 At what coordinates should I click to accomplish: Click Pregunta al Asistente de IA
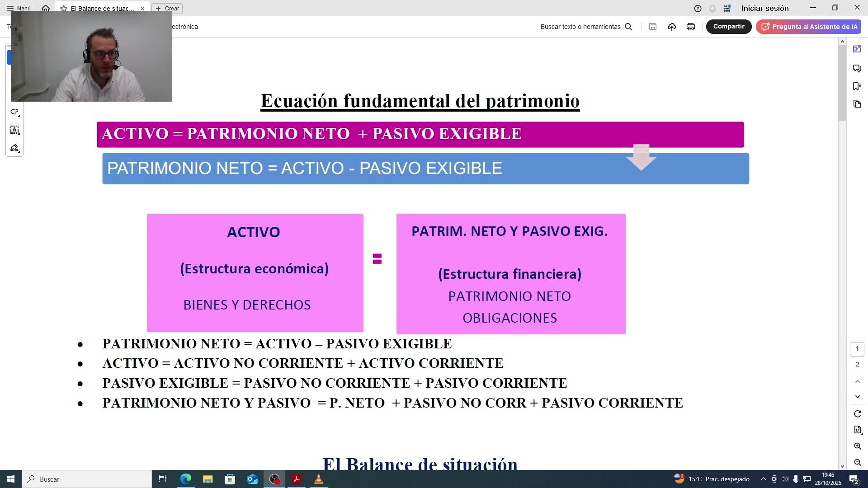coord(808,27)
